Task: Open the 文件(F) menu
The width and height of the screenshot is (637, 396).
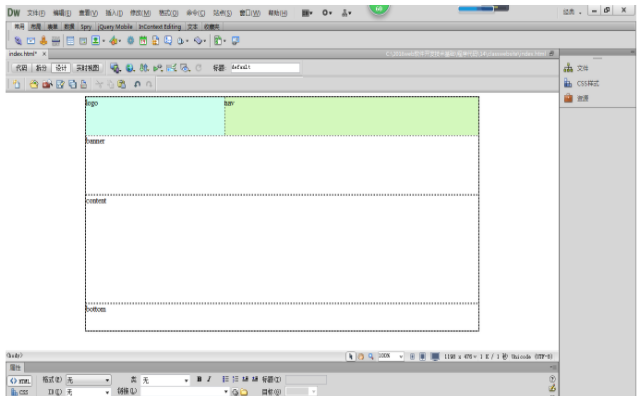Action: click(36, 13)
